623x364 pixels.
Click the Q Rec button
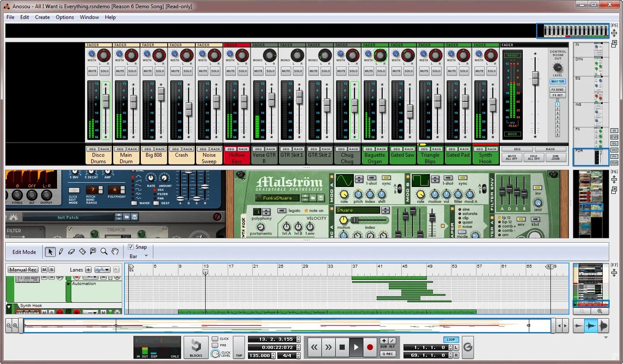click(x=388, y=354)
